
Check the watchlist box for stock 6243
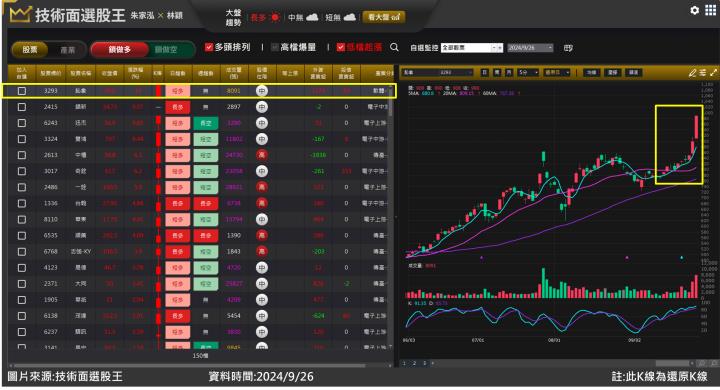pyautogui.click(x=22, y=123)
